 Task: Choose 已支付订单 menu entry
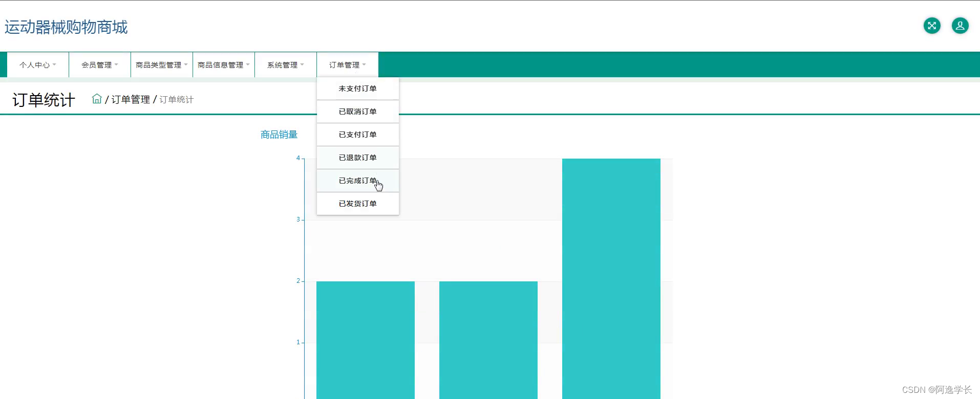coord(358,135)
